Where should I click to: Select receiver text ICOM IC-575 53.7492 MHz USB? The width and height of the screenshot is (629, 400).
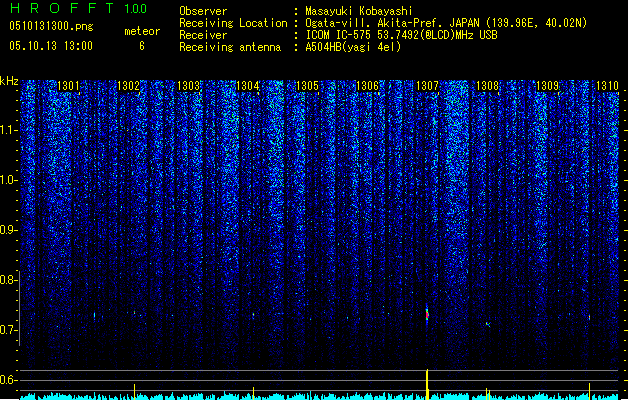coord(402,35)
